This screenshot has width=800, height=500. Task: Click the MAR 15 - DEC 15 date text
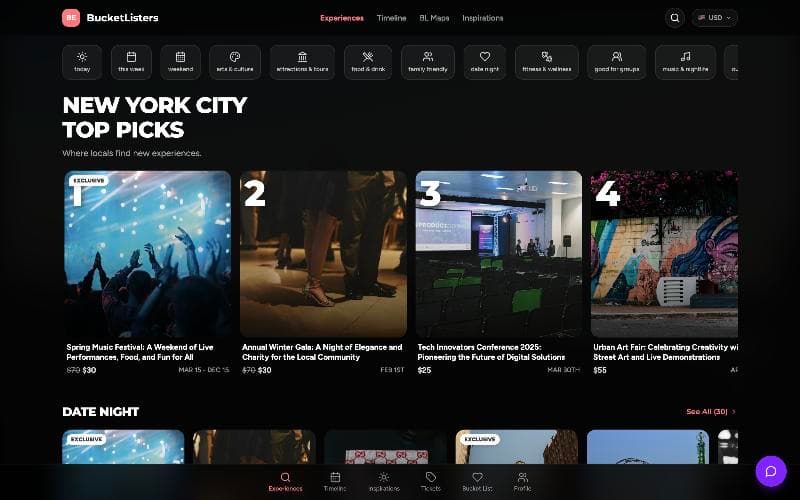click(204, 370)
